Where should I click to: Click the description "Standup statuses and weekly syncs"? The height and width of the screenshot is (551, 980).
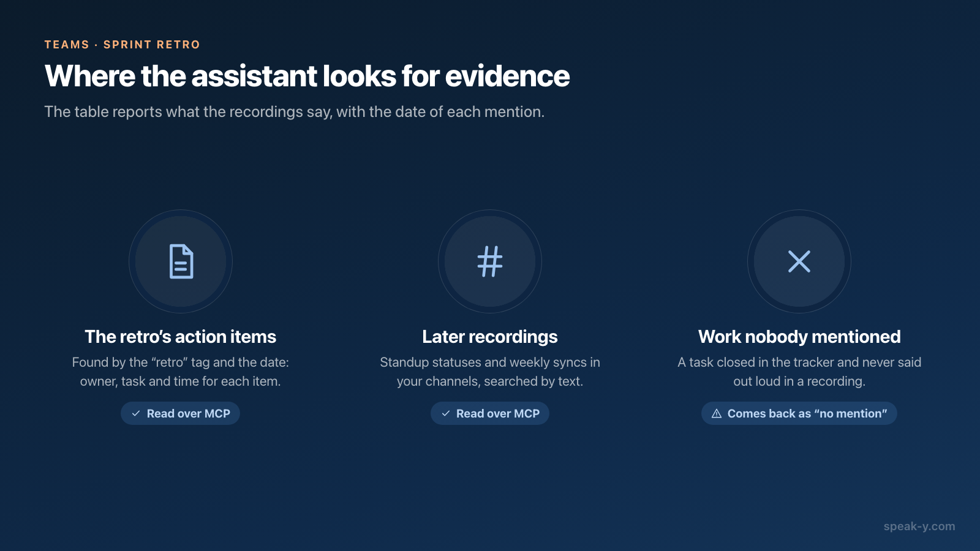point(490,372)
